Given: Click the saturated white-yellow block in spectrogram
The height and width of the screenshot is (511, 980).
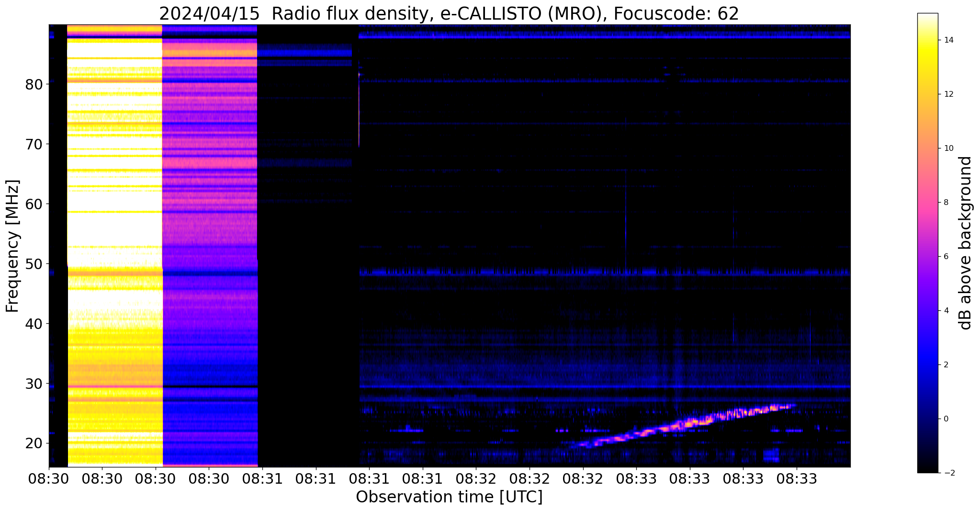Looking at the screenshot, I should pyautogui.click(x=115, y=245).
